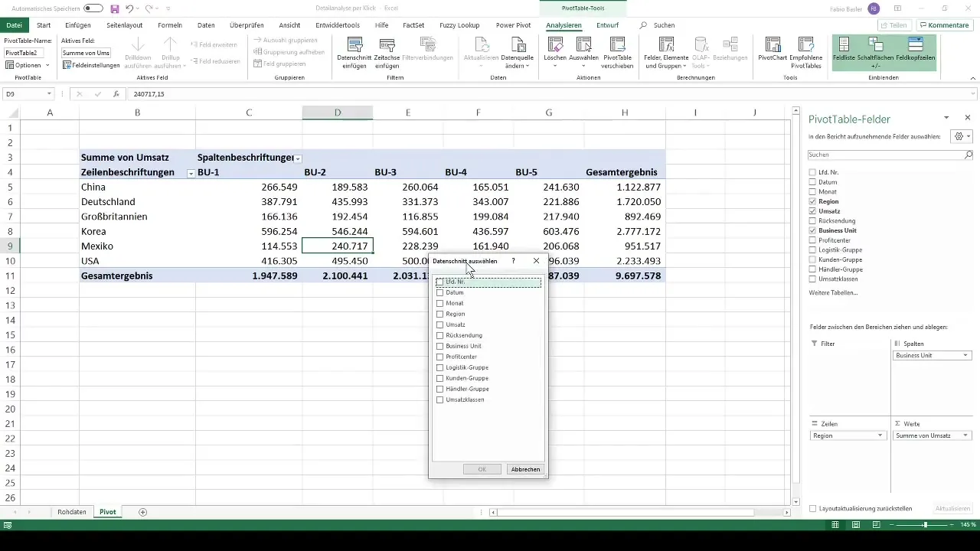Open PivotTable-Felder pane options arrow
The width and height of the screenshot is (980, 551).
tap(946, 118)
